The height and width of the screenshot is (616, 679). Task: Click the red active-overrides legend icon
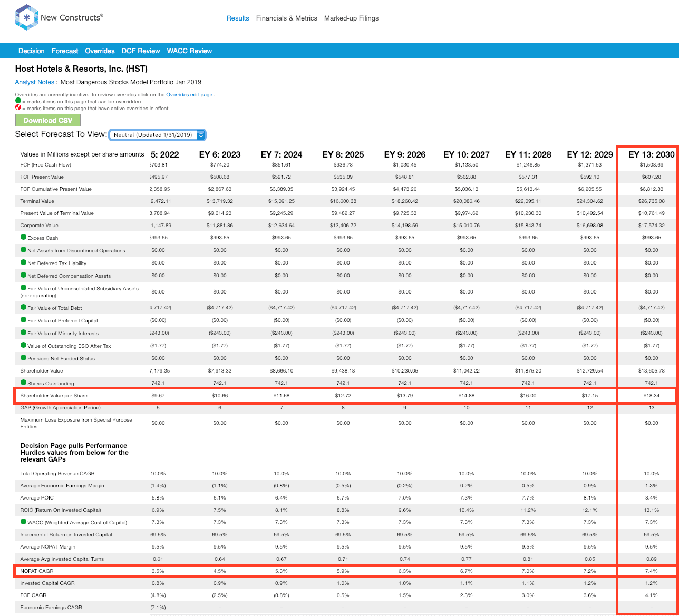click(x=18, y=107)
